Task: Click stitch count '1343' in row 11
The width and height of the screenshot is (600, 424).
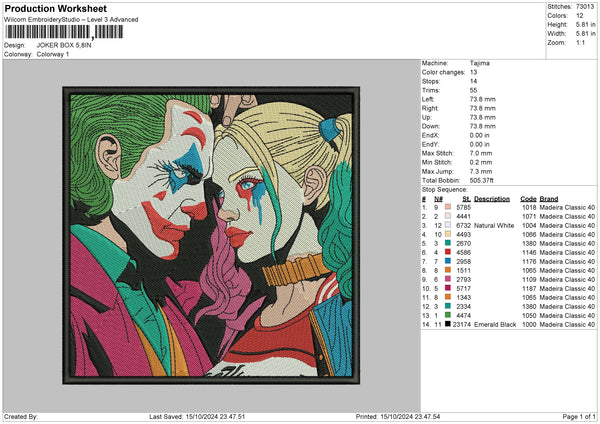Action: [463, 297]
